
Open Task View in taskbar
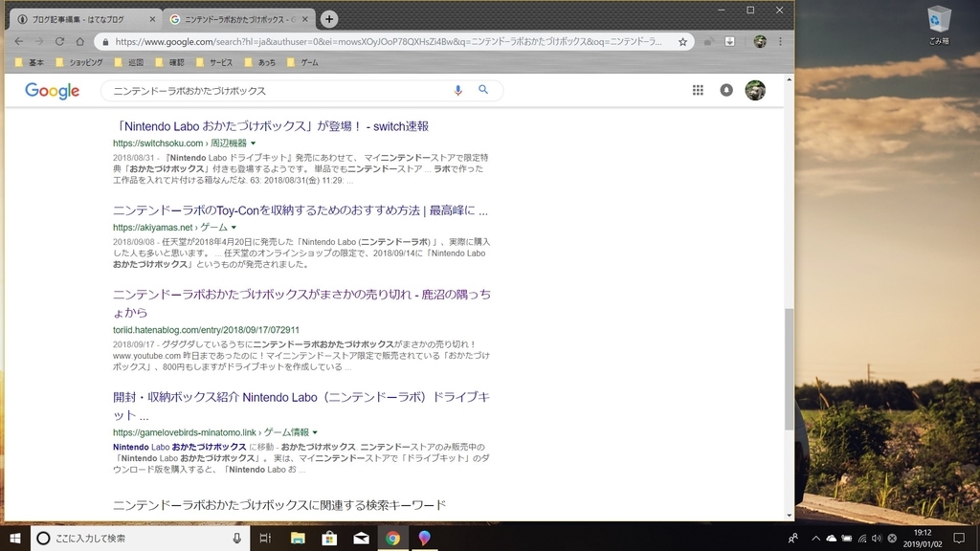(265, 538)
